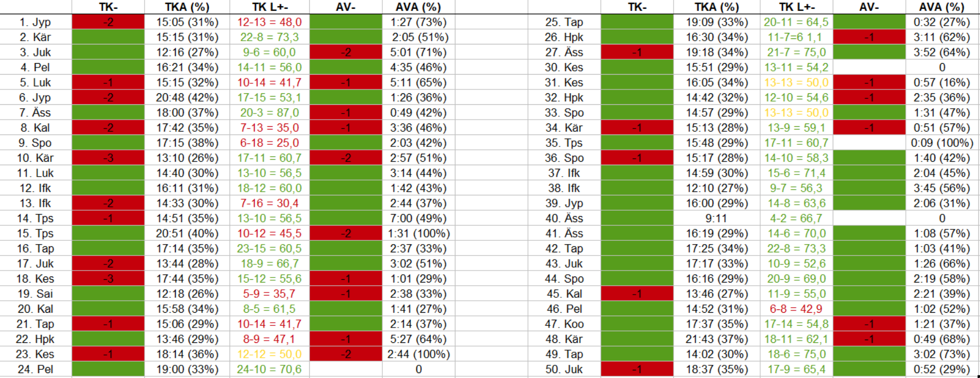The width and height of the screenshot is (980, 378).
Task: Click the yellow 12-12 = 50,0 cell
Action: pos(269,354)
